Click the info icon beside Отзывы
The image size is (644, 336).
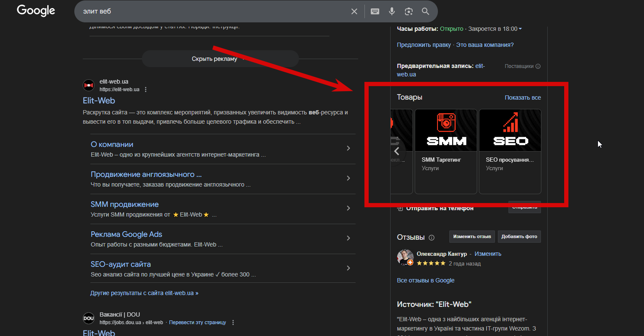tap(432, 238)
